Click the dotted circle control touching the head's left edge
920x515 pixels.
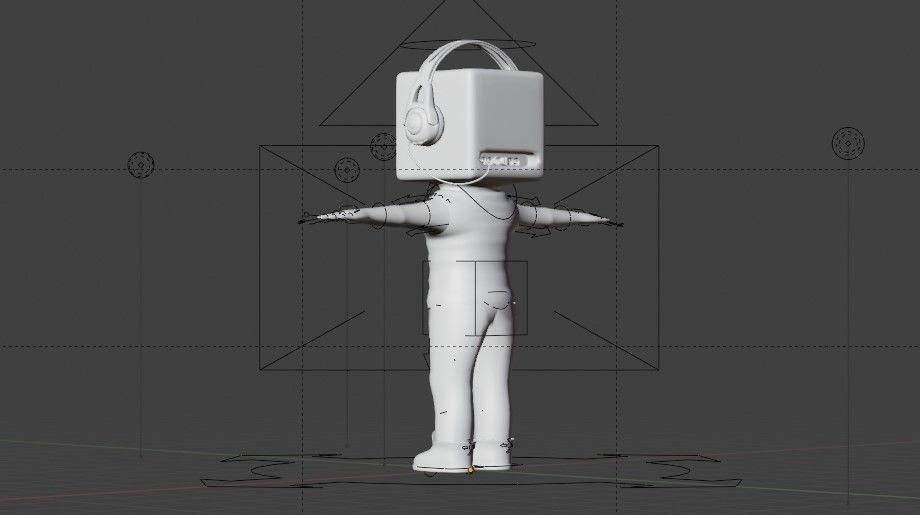383,146
